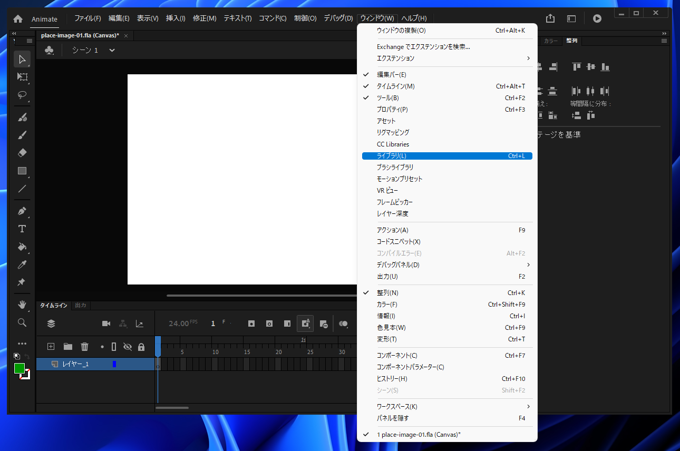The width and height of the screenshot is (680, 451).
Task: Choose CC Libraries menu entry
Action: 447,144
